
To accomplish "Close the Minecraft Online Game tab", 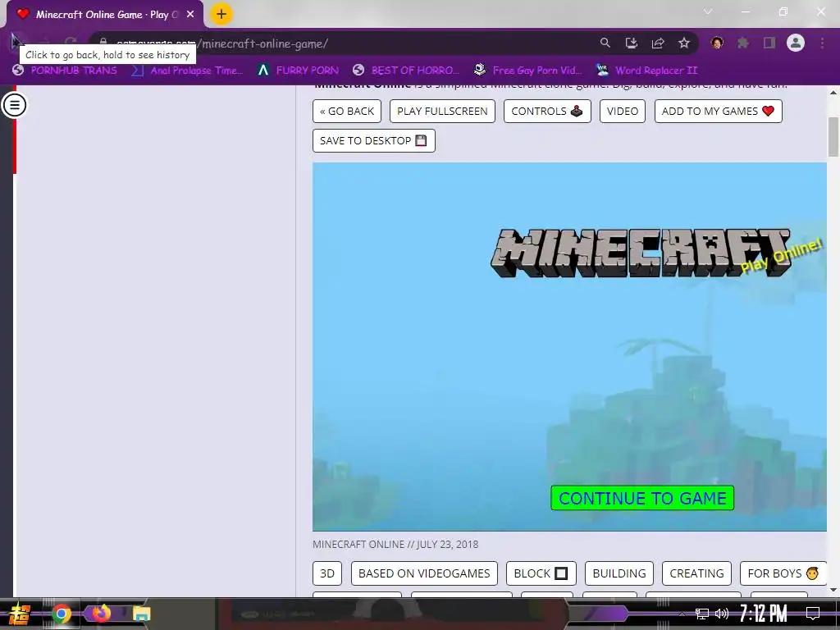I will (190, 15).
